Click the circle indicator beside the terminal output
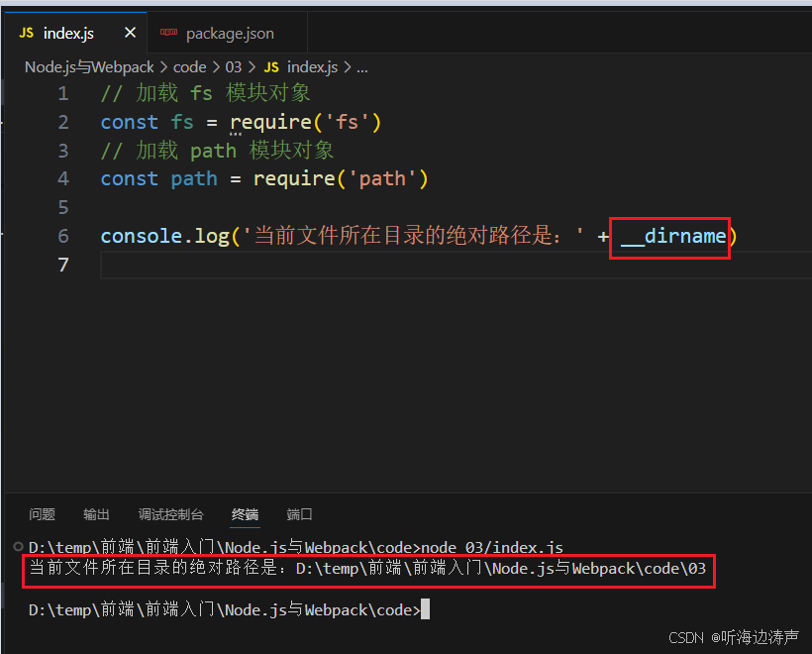Viewport: 812px width, 654px height. pos(17,546)
